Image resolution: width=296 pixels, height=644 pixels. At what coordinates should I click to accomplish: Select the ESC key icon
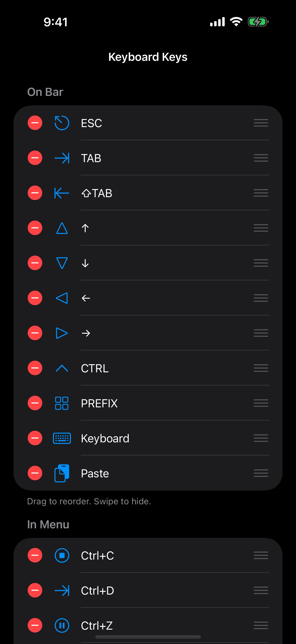[x=62, y=123]
